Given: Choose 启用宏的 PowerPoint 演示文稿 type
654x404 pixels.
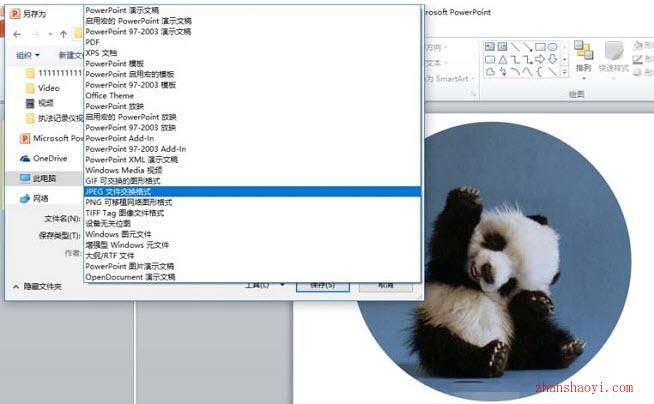Looking at the screenshot, I should (252, 21).
